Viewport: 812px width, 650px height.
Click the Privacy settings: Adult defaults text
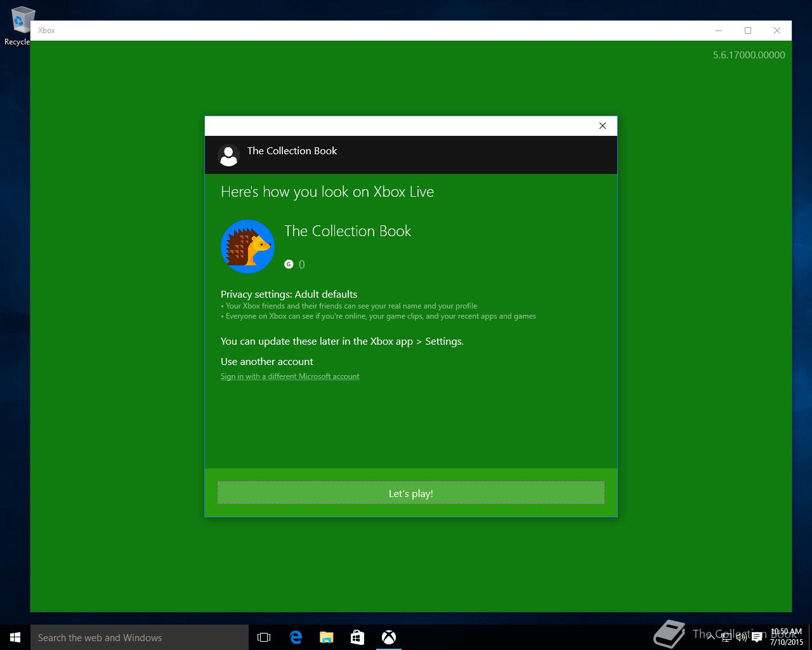(289, 294)
